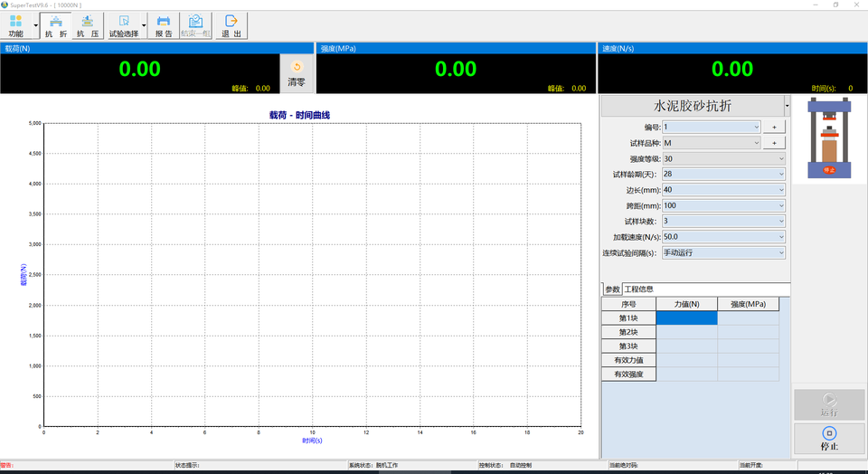
Task: Select the 第1块 force value cell
Action: pos(686,318)
